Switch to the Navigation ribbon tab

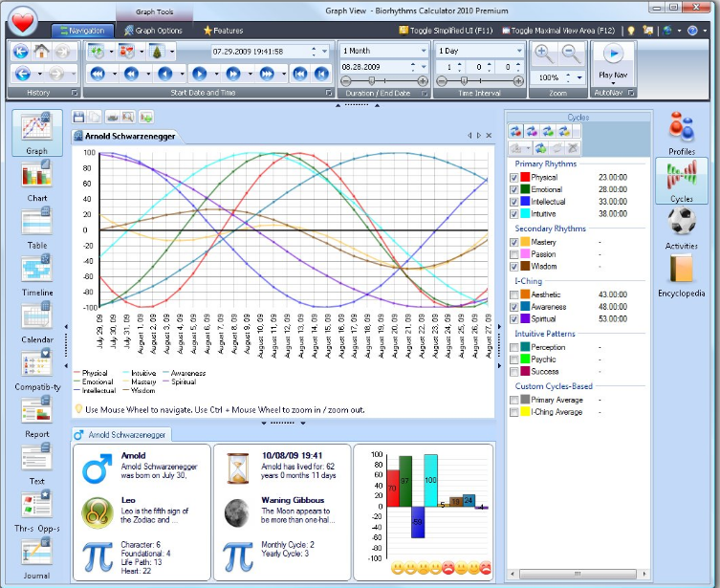(x=82, y=31)
